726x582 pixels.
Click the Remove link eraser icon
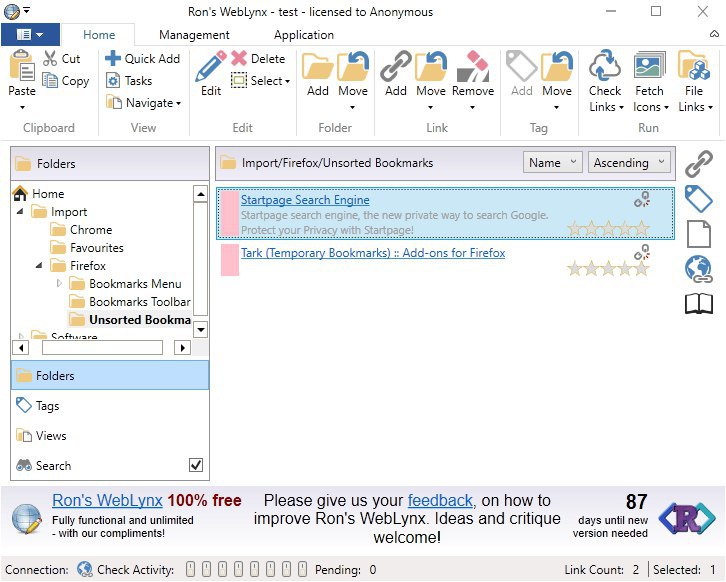tap(473, 66)
